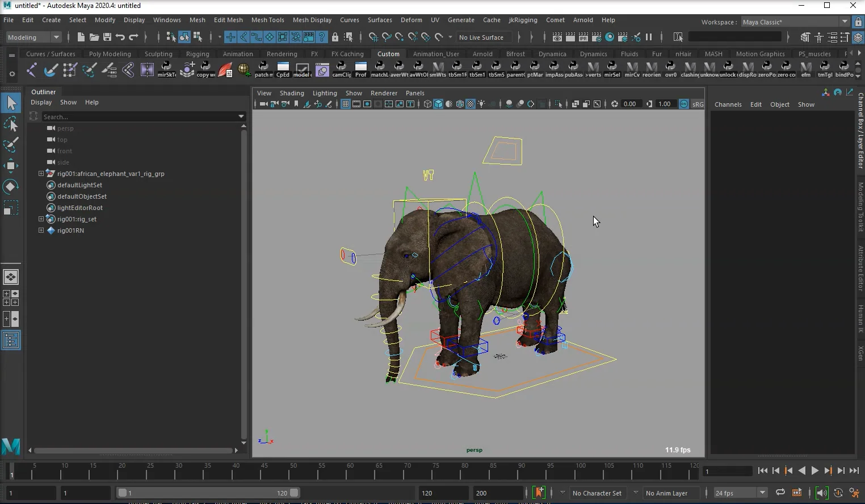865x504 pixels.
Task: Expand the rig001:rig_set node
Action: [41, 219]
